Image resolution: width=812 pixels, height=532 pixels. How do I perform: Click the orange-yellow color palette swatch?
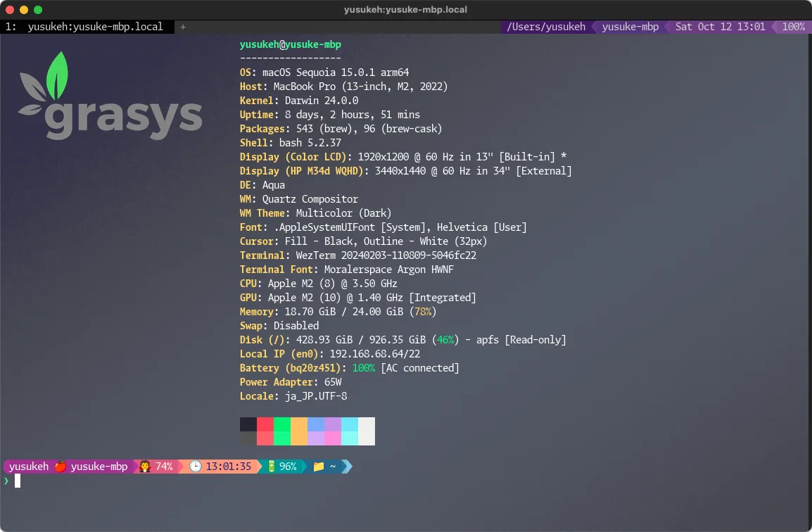[x=299, y=431]
